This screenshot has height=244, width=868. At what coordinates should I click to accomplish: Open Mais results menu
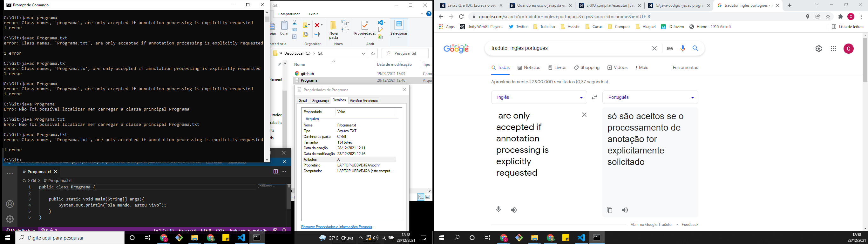(x=642, y=68)
